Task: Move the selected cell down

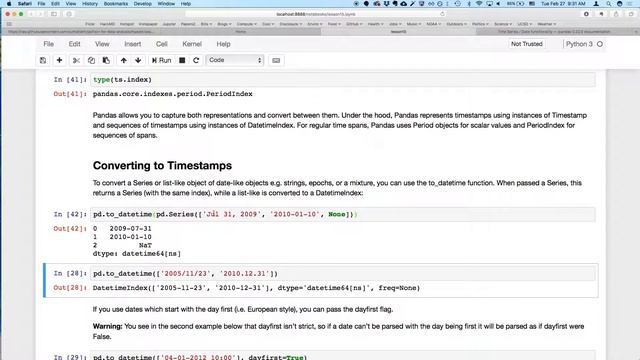Action: pyautogui.click(x=138, y=60)
